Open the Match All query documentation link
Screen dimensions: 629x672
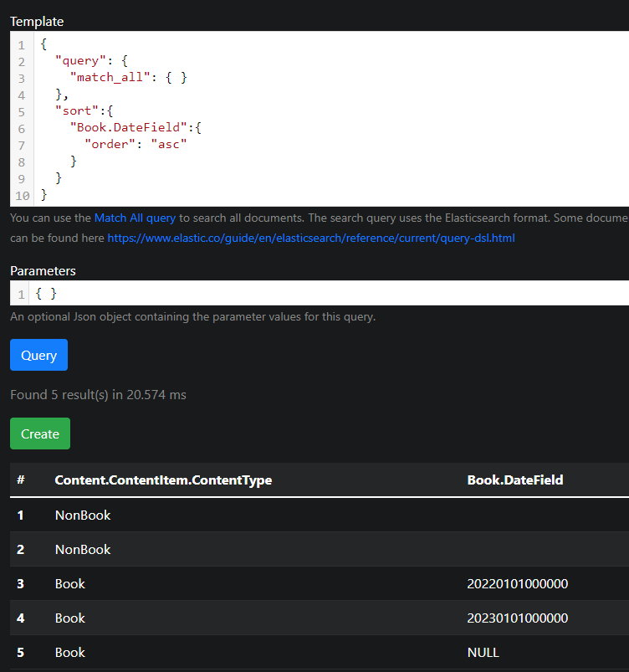pyautogui.click(x=135, y=218)
